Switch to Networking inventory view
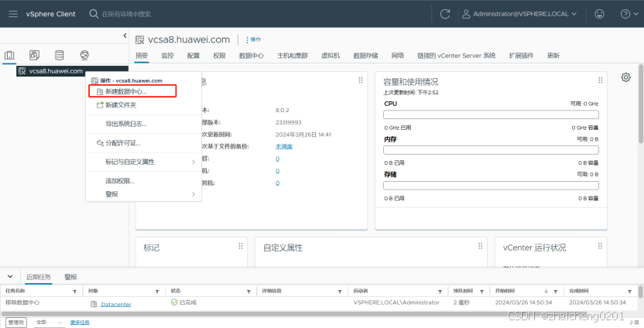This screenshot has height=328, width=644. 84,55
